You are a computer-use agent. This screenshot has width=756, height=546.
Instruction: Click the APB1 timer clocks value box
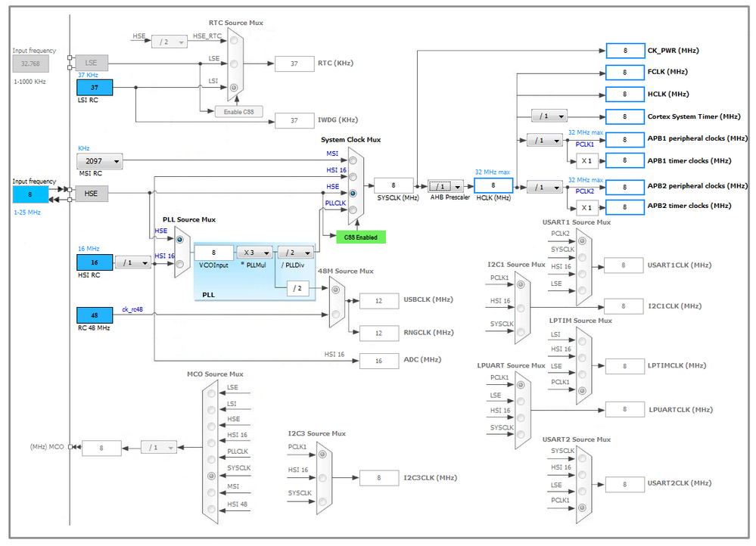point(625,160)
